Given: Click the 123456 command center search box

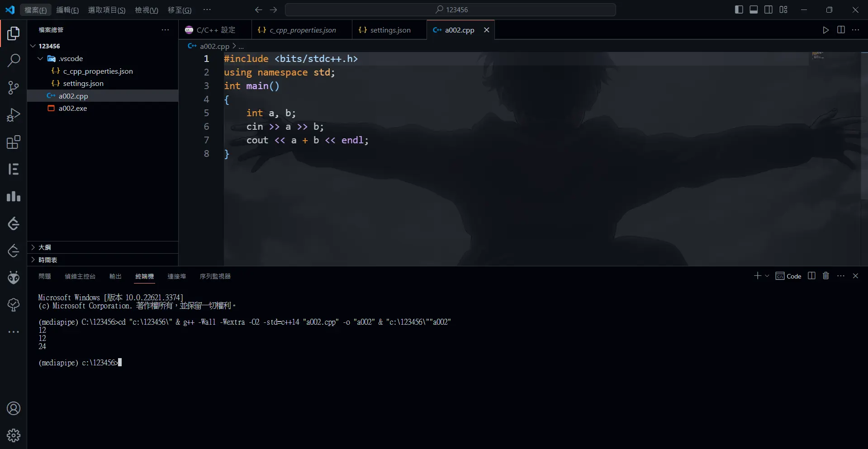Looking at the screenshot, I should pyautogui.click(x=451, y=9).
